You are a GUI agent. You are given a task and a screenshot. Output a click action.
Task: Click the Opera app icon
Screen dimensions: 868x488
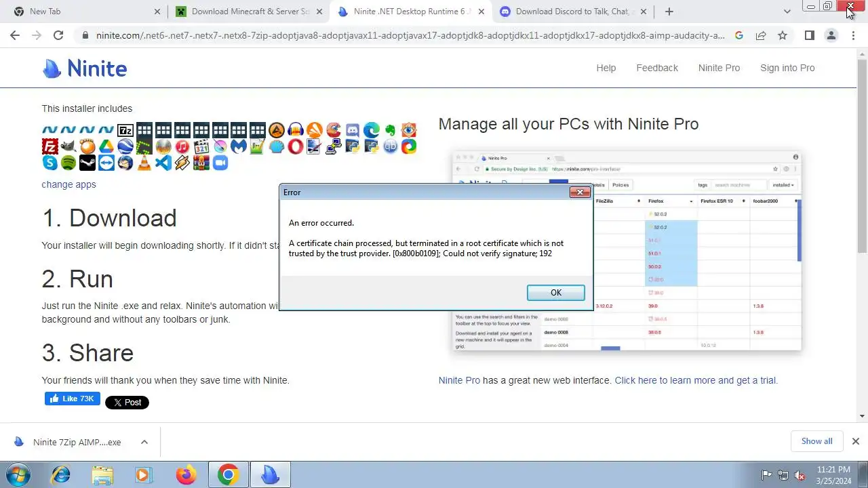coord(296,146)
